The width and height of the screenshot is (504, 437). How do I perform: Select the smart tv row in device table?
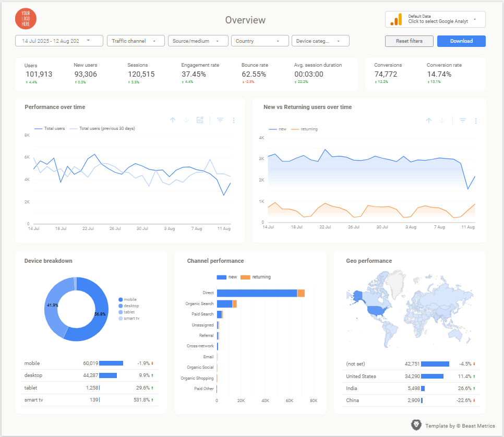point(89,400)
